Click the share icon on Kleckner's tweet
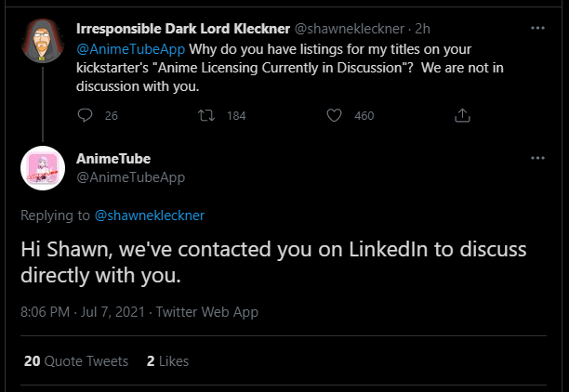Image resolution: width=569 pixels, height=392 pixels. [462, 115]
